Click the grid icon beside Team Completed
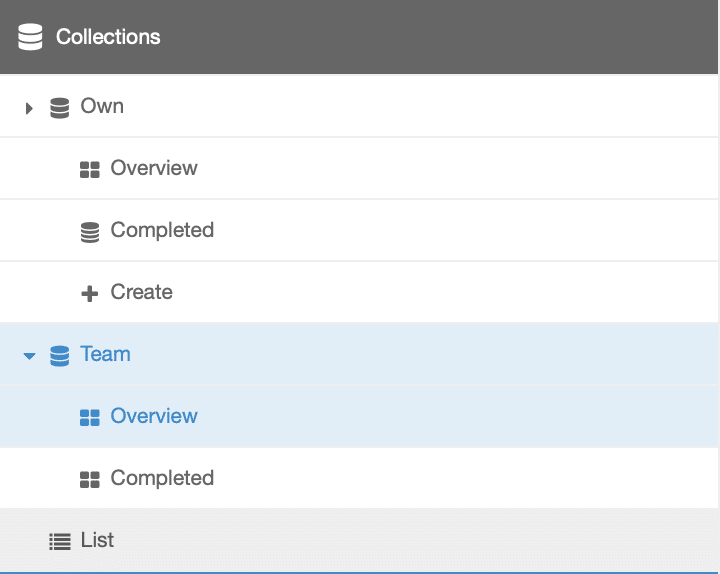Viewport: 720px width, 574px height. pyautogui.click(x=90, y=479)
